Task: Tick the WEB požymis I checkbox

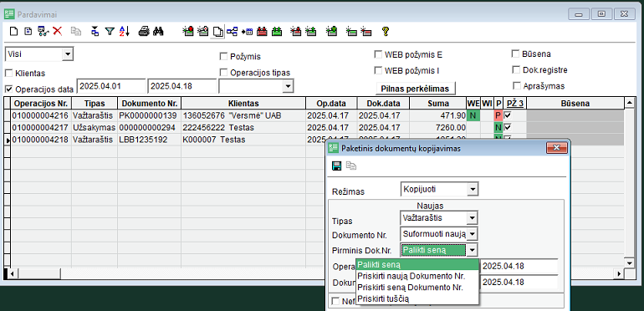Action: point(378,70)
